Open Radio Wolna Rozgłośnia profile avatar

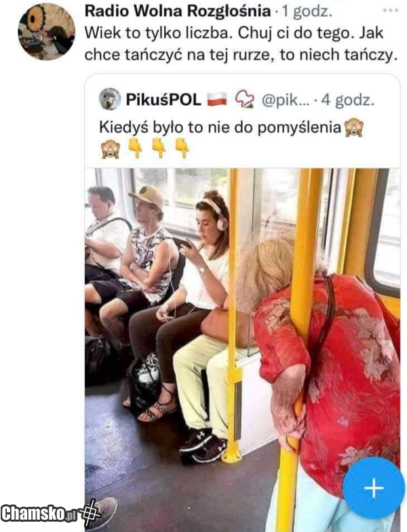tap(46, 32)
